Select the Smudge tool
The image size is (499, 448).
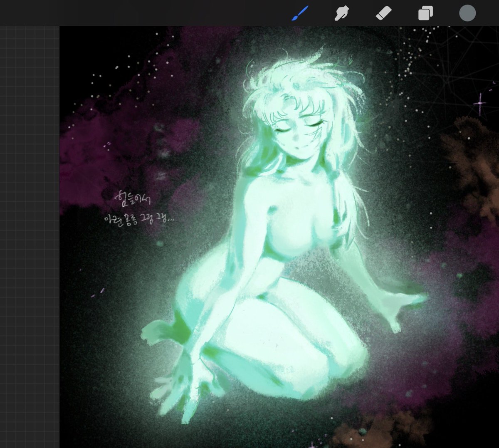point(341,13)
